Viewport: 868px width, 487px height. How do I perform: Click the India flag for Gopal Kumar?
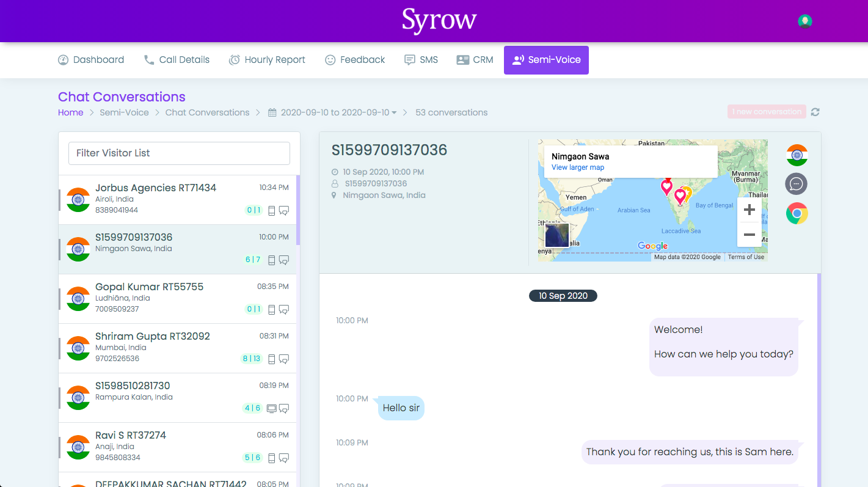click(78, 299)
